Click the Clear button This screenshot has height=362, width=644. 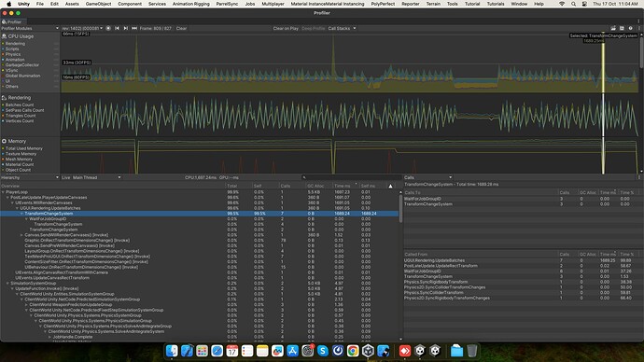pyautogui.click(x=181, y=28)
